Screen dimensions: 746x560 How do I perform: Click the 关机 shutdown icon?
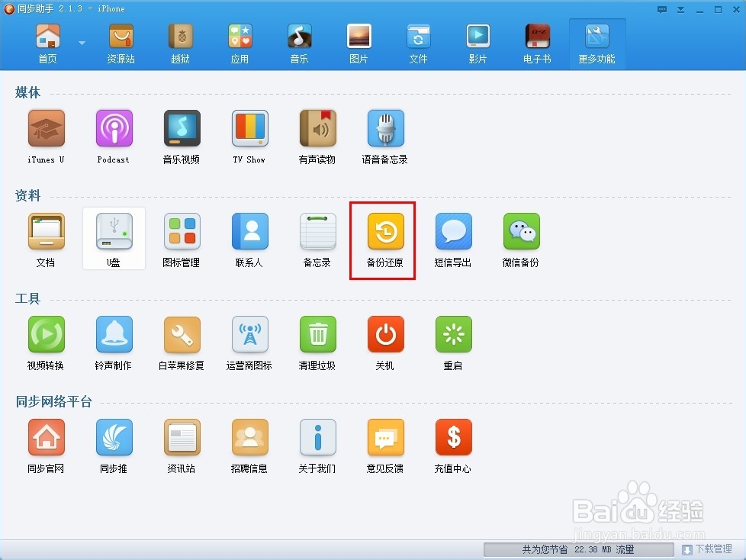[386, 334]
